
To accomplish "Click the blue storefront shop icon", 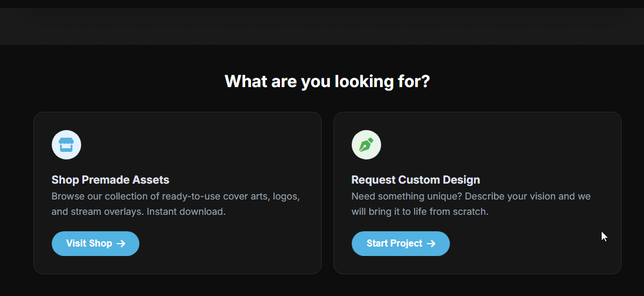I will click(x=66, y=145).
